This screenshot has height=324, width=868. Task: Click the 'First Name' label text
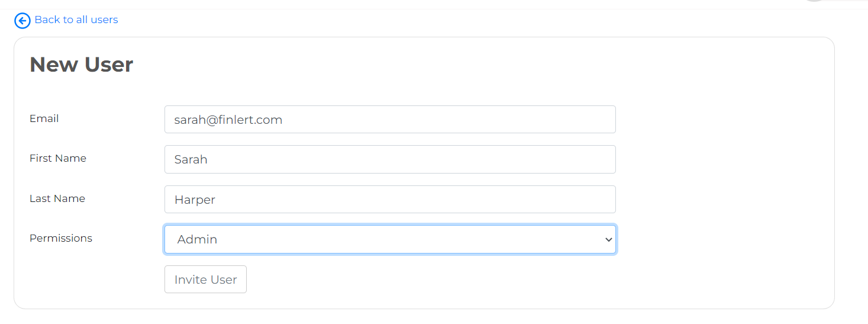click(x=57, y=158)
